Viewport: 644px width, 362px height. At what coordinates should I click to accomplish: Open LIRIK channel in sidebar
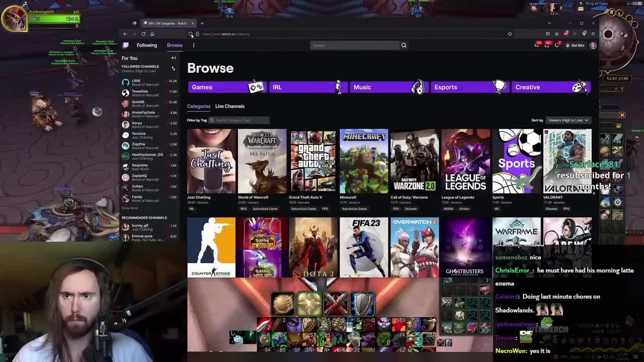(149, 82)
